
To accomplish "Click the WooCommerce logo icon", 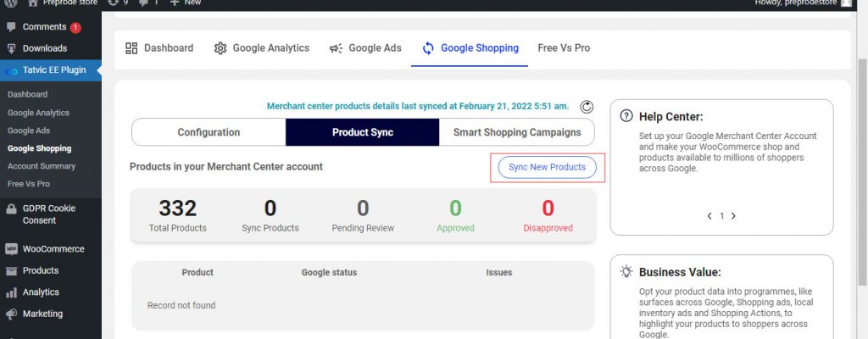I will pyautogui.click(x=11, y=249).
